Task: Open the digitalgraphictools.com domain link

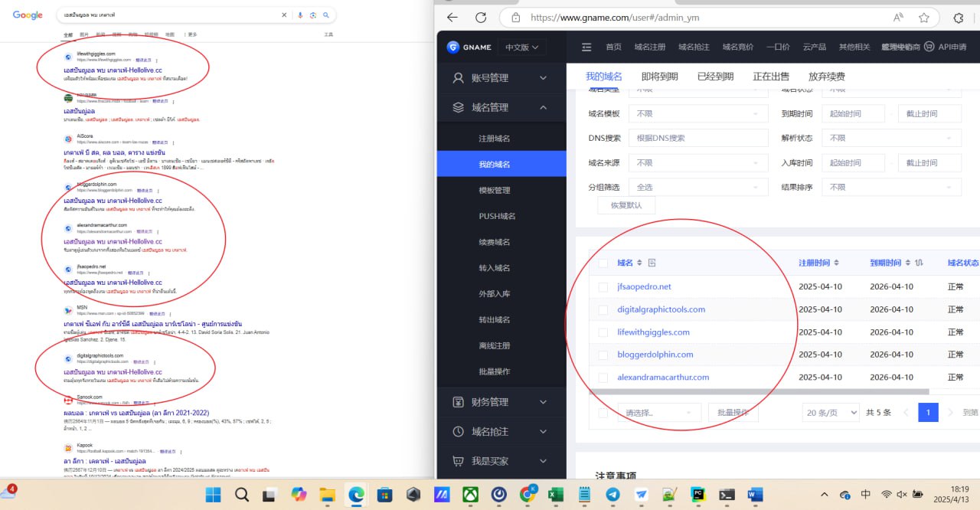Action: 661,309
